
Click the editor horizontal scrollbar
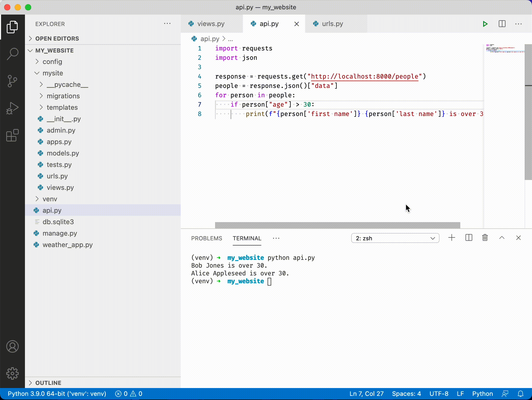point(337,225)
